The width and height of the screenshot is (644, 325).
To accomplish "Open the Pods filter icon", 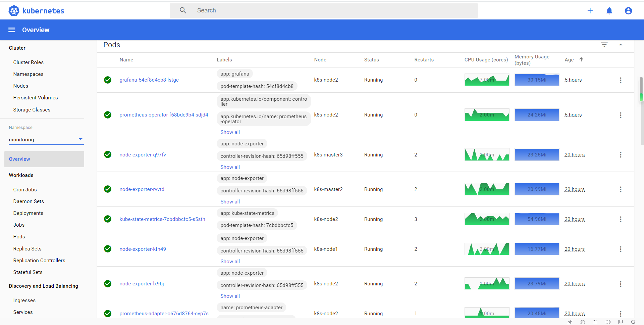I will coord(604,45).
